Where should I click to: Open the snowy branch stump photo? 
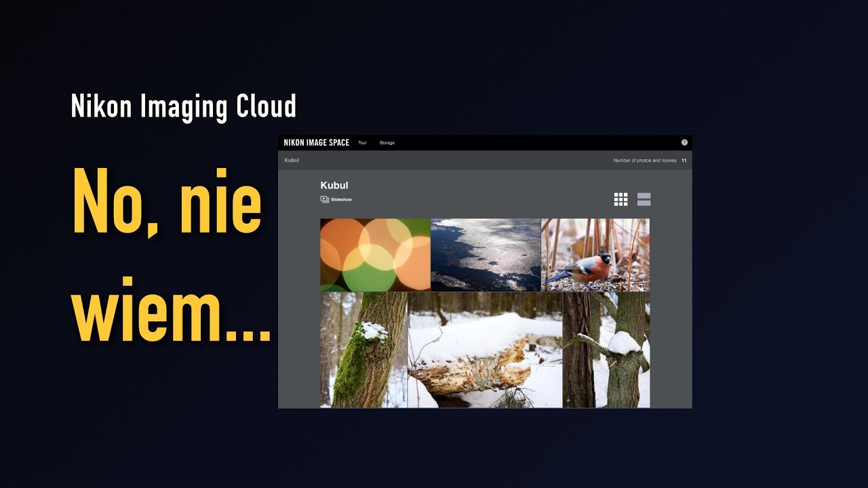[x=606, y=350]
